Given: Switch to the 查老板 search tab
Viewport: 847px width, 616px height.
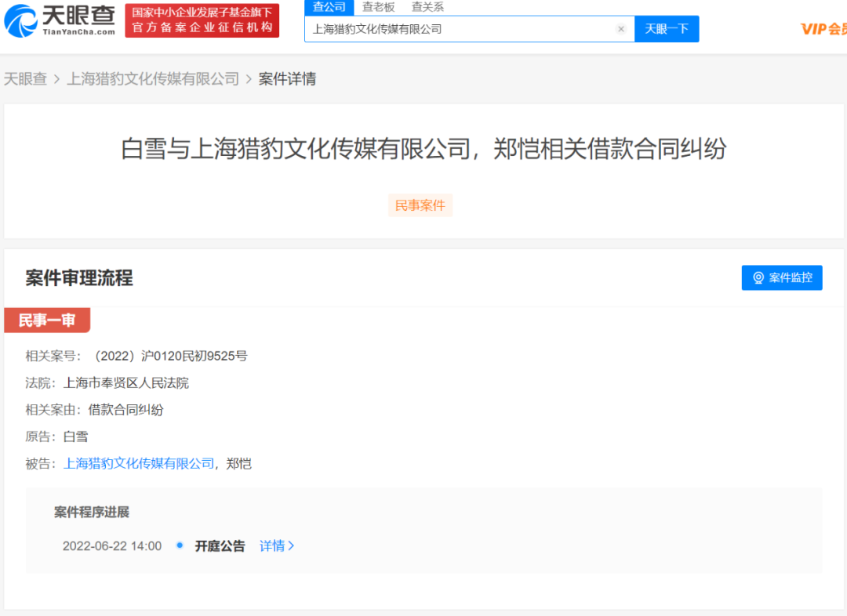Looking at the screenshot, I should (378, 7).
